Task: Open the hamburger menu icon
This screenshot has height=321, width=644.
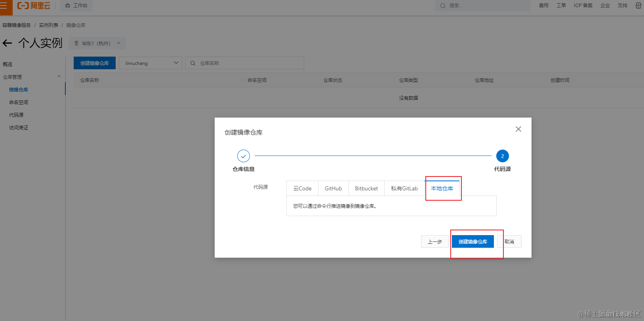Action: pyautogui.click(x=4, y=6)
